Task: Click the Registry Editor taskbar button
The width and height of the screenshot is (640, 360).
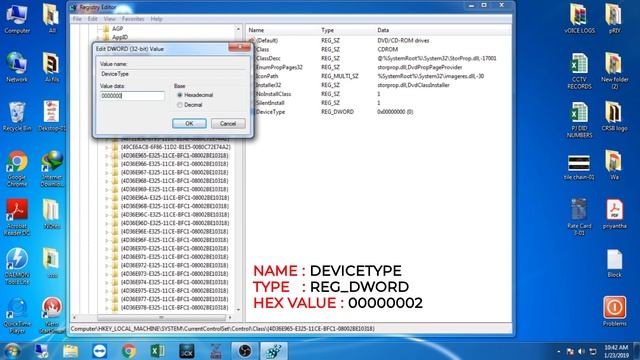Action: click(x=273, y=351)
